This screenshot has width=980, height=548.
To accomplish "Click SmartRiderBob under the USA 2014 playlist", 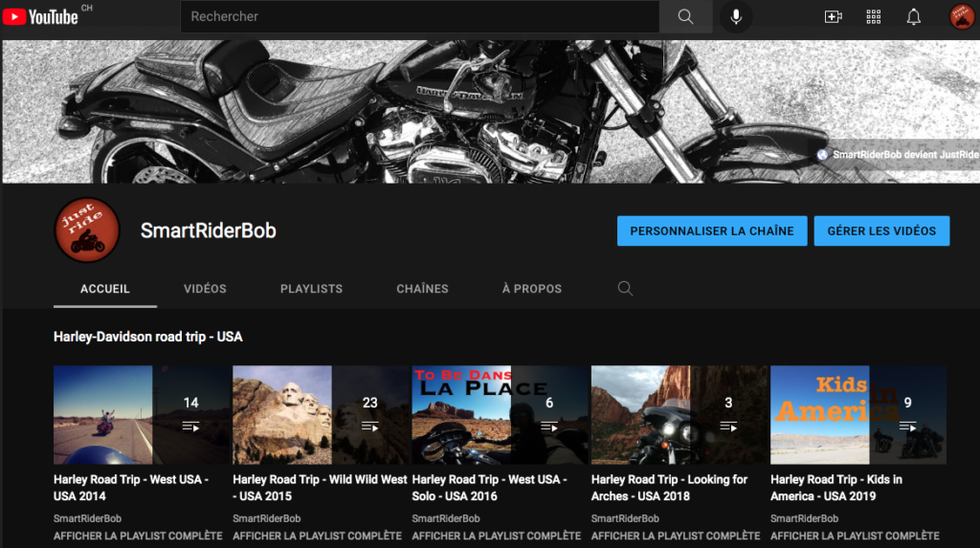I will [87, 518].
